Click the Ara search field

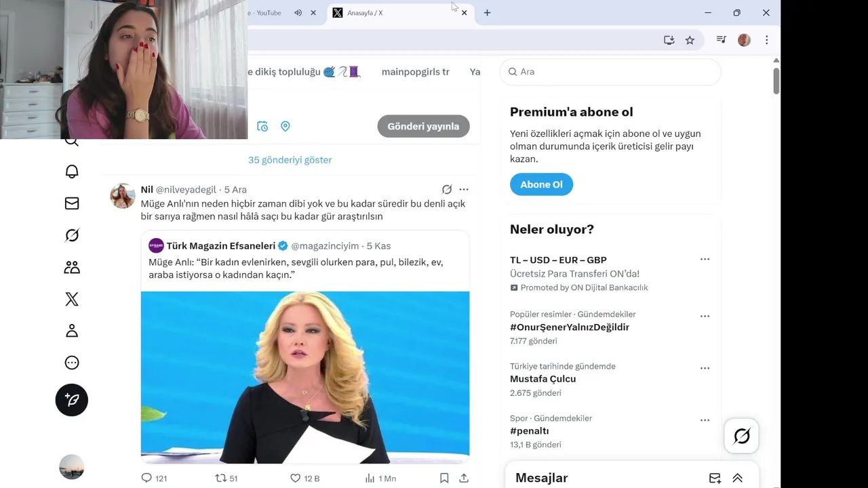(610, 72)
